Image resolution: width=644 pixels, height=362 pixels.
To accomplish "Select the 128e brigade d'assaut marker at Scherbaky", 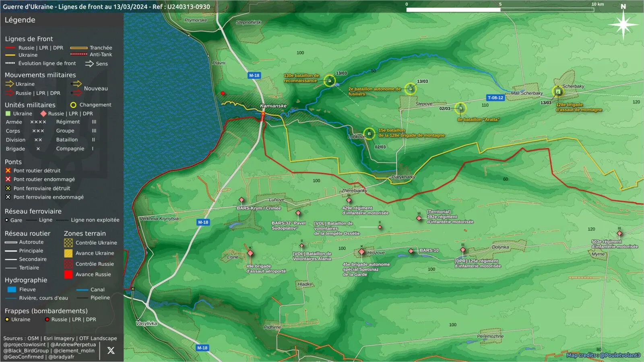I will tap(558, 92).
